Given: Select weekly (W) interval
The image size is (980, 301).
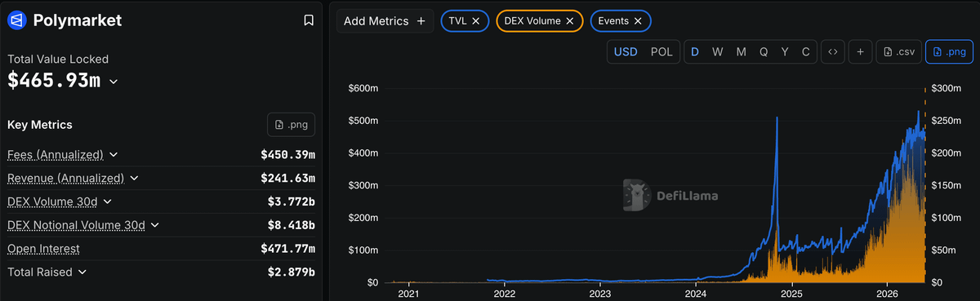Looking at the screenshot, I should click(x=717, y=52).
